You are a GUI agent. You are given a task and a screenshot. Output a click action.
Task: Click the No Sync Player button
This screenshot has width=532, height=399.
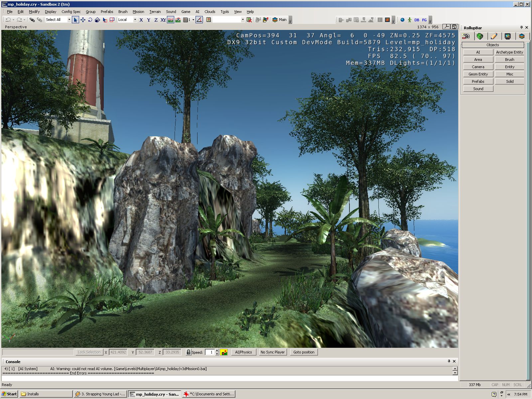coord(273,352)
